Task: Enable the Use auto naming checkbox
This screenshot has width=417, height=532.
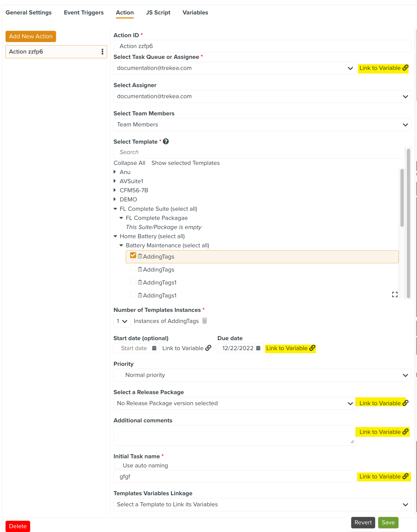Action: click(117, 465)
